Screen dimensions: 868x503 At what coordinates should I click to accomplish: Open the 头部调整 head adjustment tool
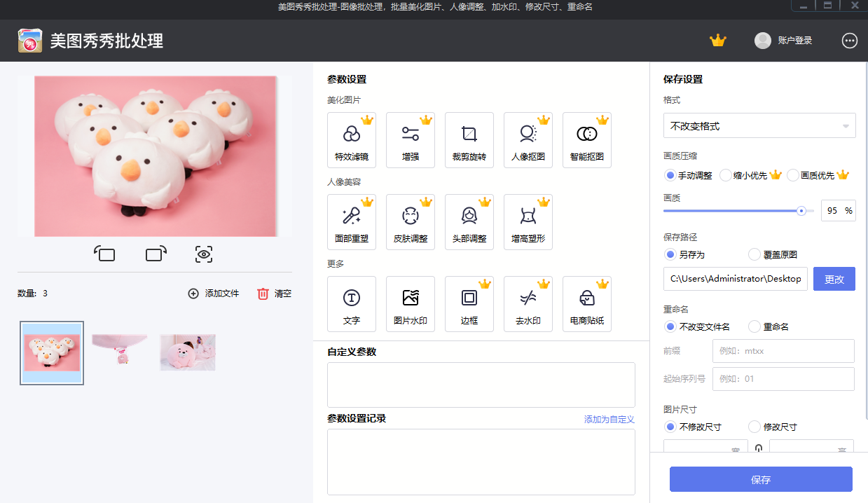coord(469,222)
